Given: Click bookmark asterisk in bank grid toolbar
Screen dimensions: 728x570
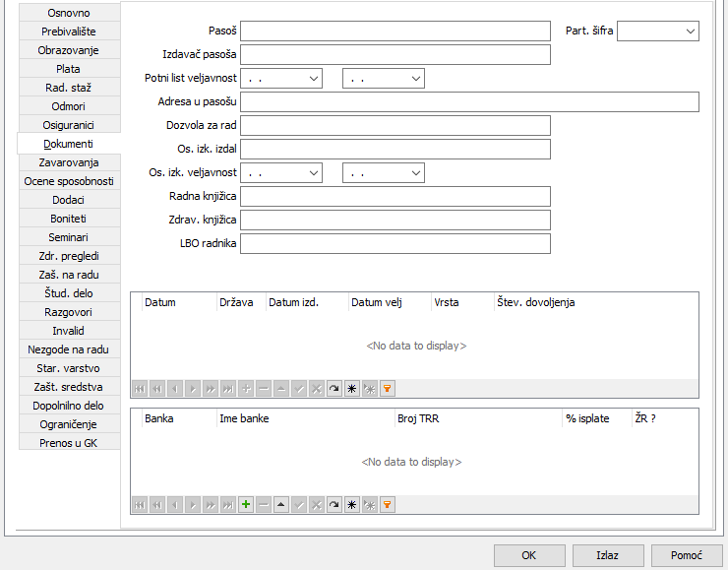Looking at the screenshot, I should (x=352, y=504).
